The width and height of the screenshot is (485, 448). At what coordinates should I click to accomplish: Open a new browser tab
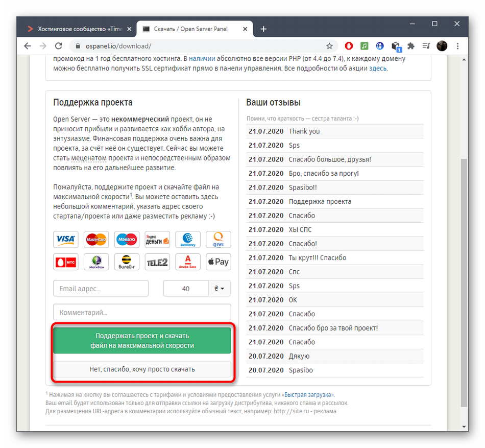pos(263,29)
